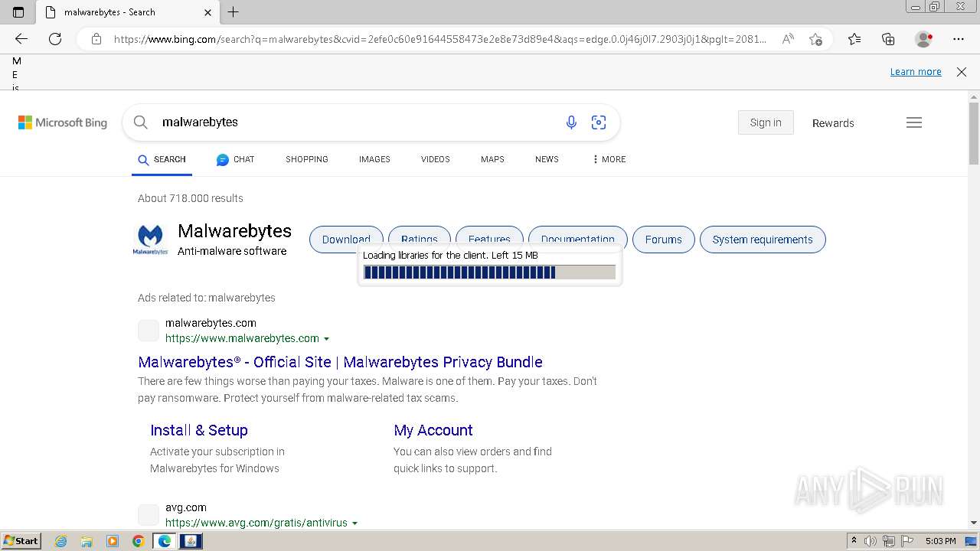The width and height of the screenshot is (980, 551).
Task: Click the System requirements chip
Action: 763,240
